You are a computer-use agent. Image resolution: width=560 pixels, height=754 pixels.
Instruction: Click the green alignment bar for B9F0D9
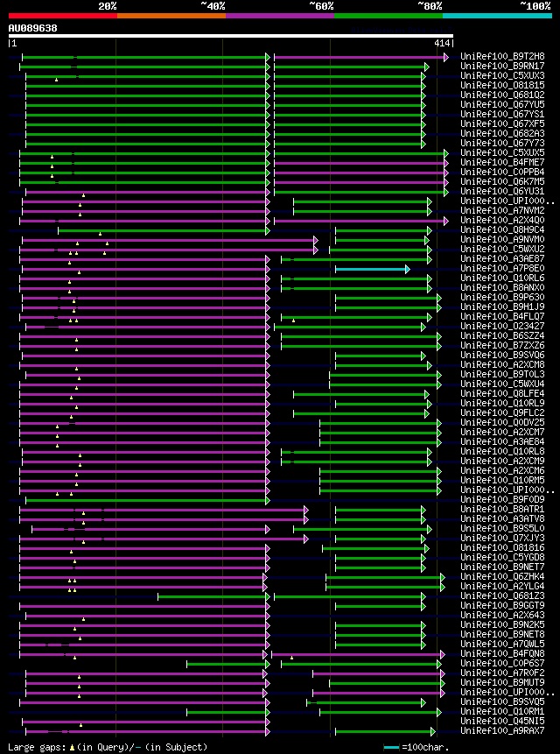148,500
